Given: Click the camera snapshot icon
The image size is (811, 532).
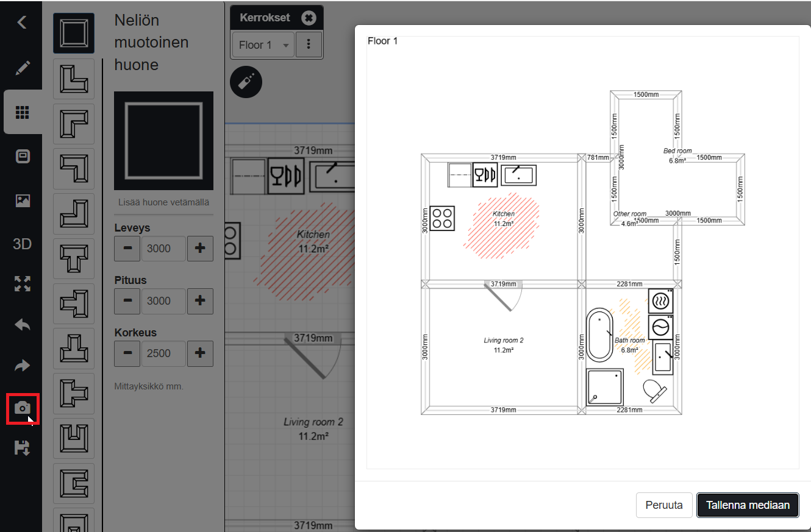Looking at the screenshot, I should tap(23, 408).
